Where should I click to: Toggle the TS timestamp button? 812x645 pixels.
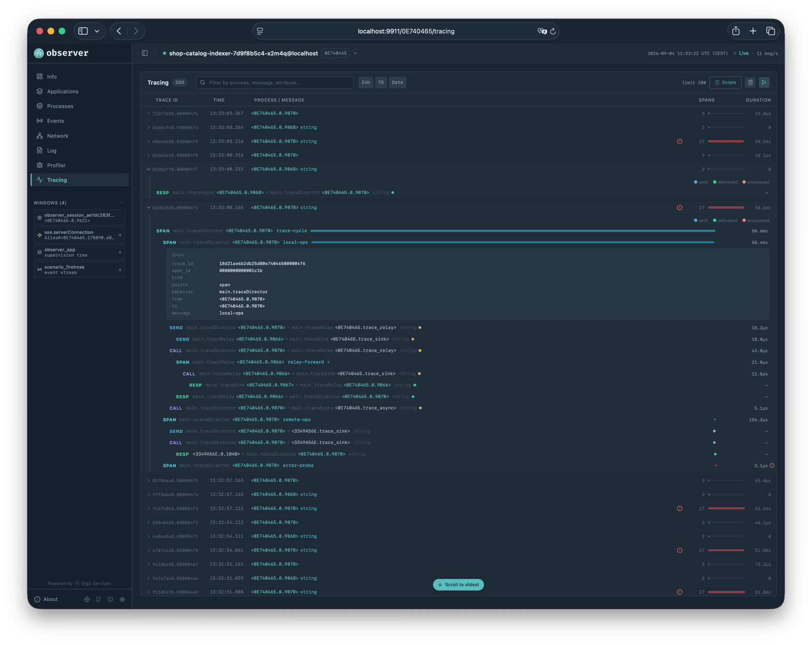tap(381, 83)
